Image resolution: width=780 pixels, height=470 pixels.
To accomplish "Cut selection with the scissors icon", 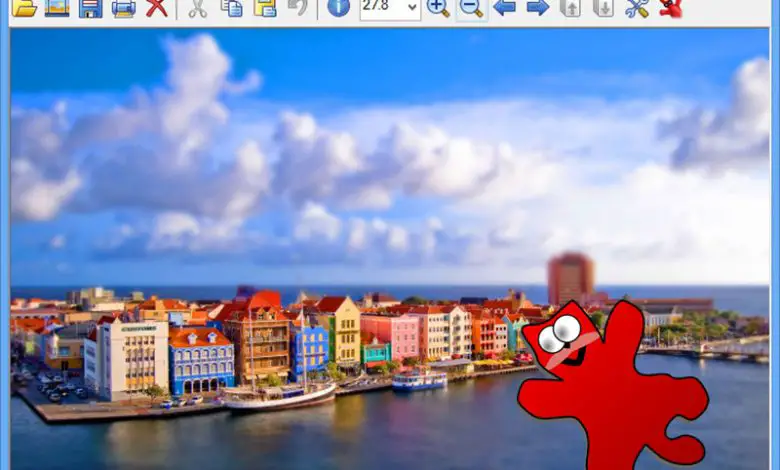I will coord(197,7).
